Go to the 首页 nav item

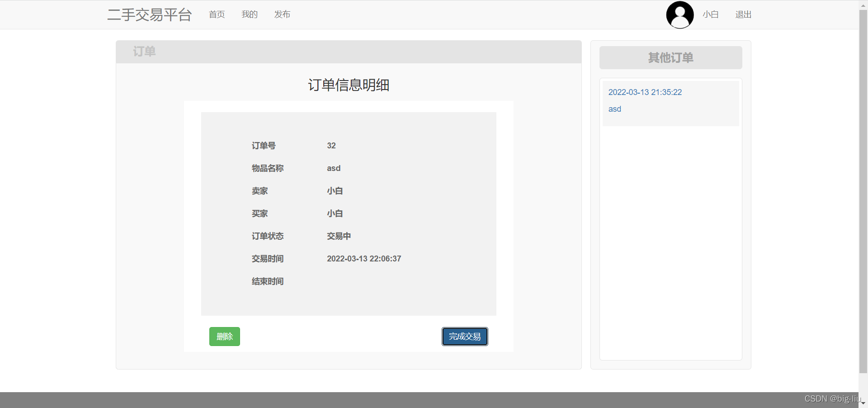coord(217,14)
